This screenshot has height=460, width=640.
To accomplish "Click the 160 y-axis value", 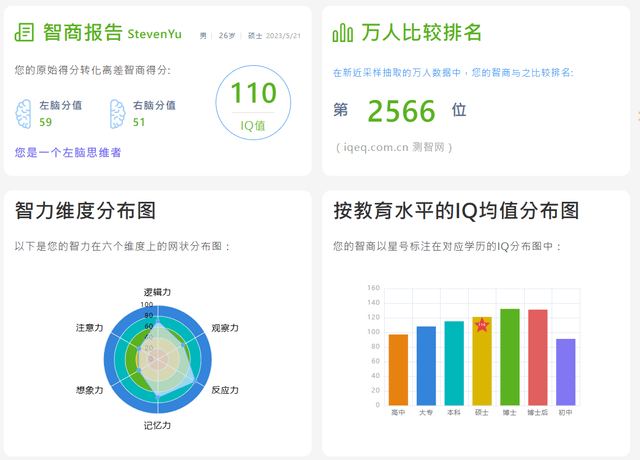I will 373,288.
